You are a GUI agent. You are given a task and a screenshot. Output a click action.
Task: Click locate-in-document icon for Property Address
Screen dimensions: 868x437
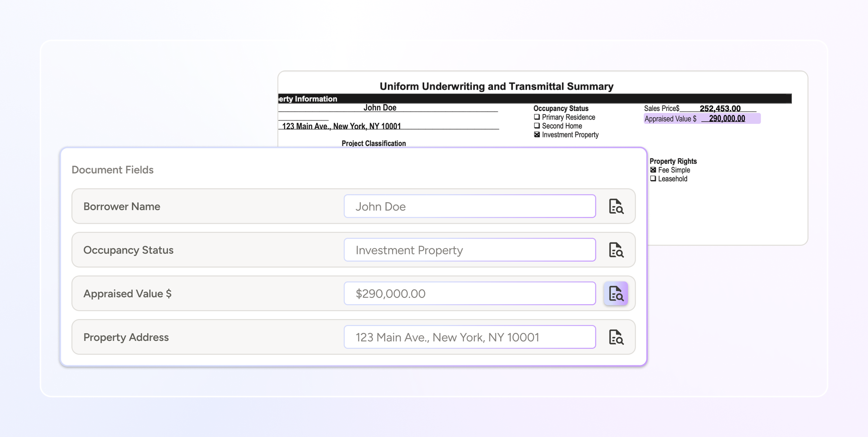[x=616, y=337]
